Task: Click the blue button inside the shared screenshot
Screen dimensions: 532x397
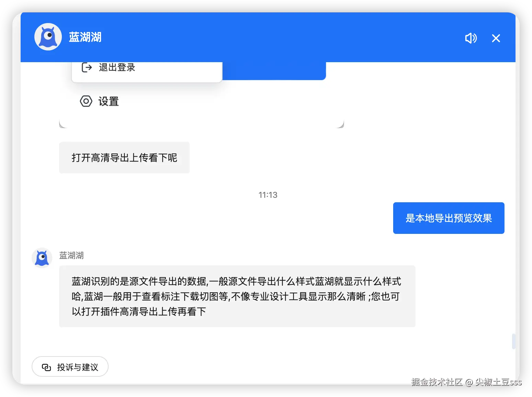Action: [274, 71]
